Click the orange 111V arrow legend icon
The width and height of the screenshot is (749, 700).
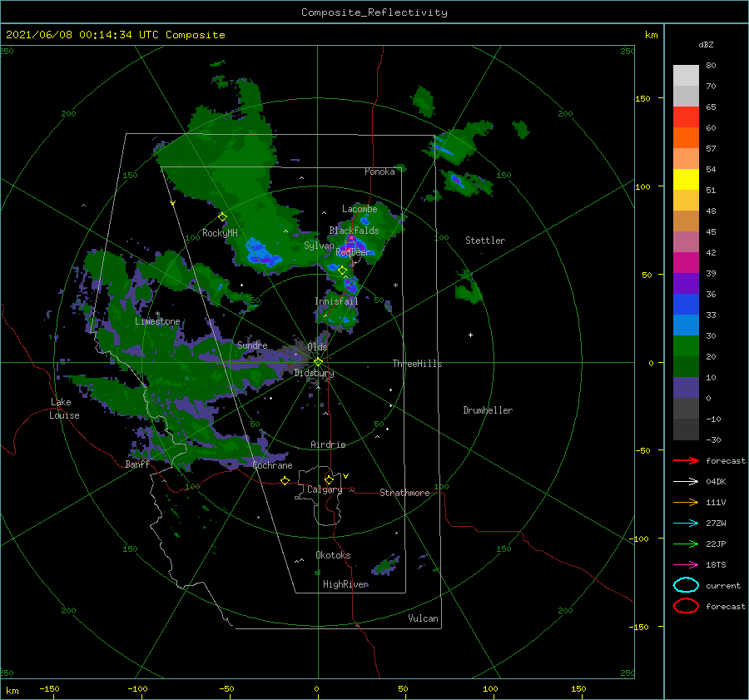(x=687, y=502)
